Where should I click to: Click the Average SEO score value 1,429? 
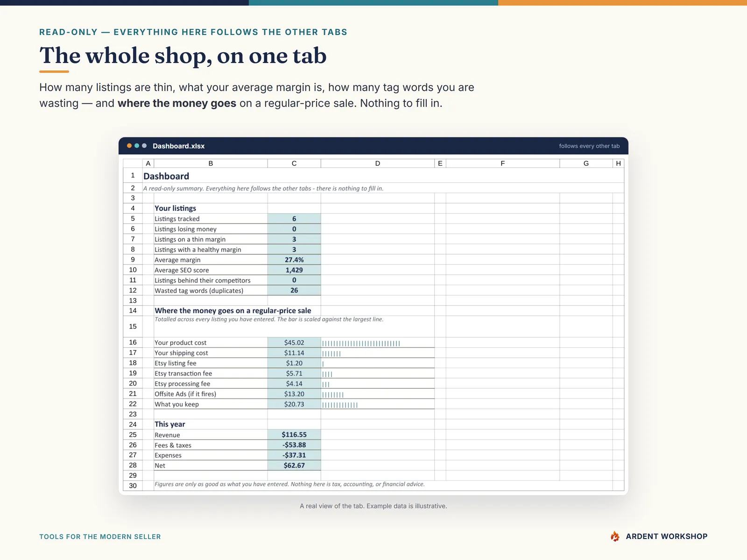coord(294,270)
